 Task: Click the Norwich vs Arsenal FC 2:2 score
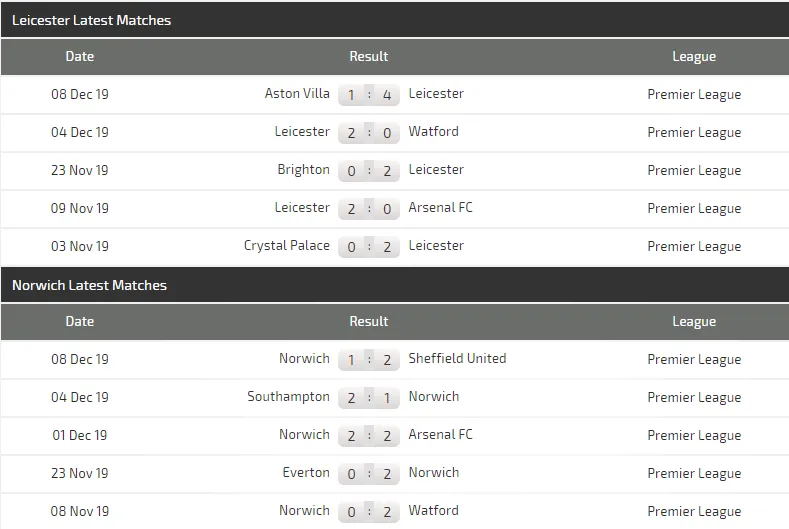coord(369,436)
